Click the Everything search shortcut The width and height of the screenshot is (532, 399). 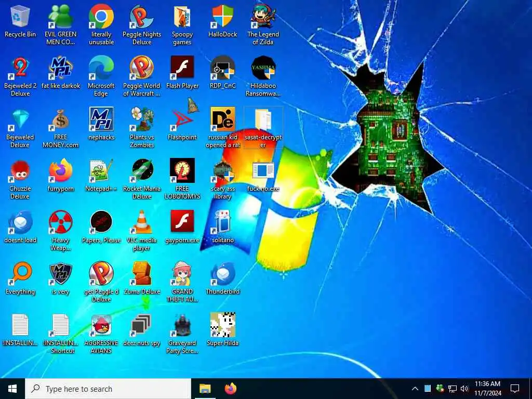point(20,278)
